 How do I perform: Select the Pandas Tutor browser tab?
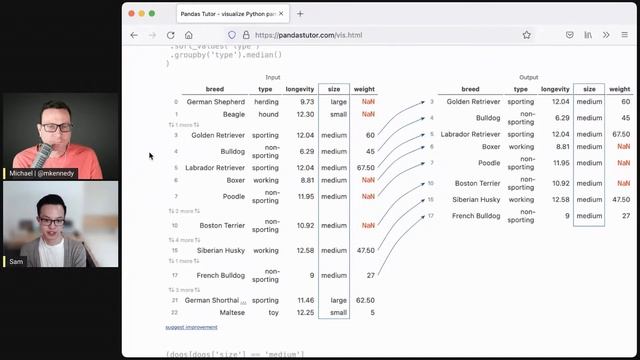pyautogui.click(x=233, y=14)
